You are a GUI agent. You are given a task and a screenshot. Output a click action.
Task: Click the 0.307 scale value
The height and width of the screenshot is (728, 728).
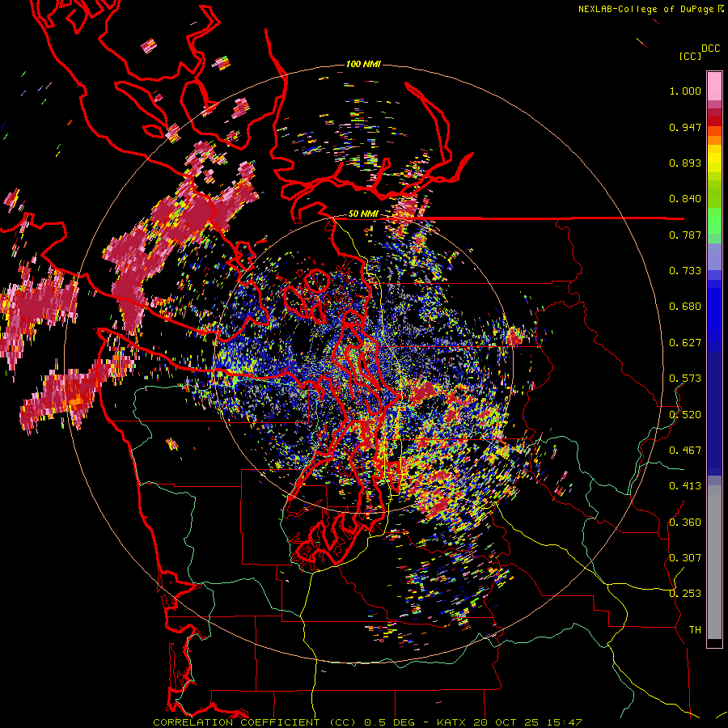tap(685, 558)
